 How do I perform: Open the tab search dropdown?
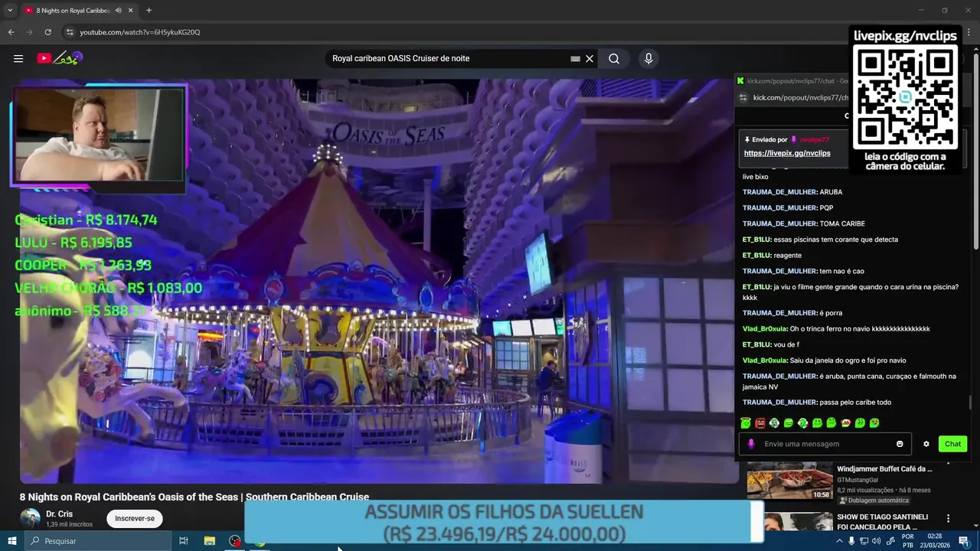pyautogui.click(x=10, y=10)
